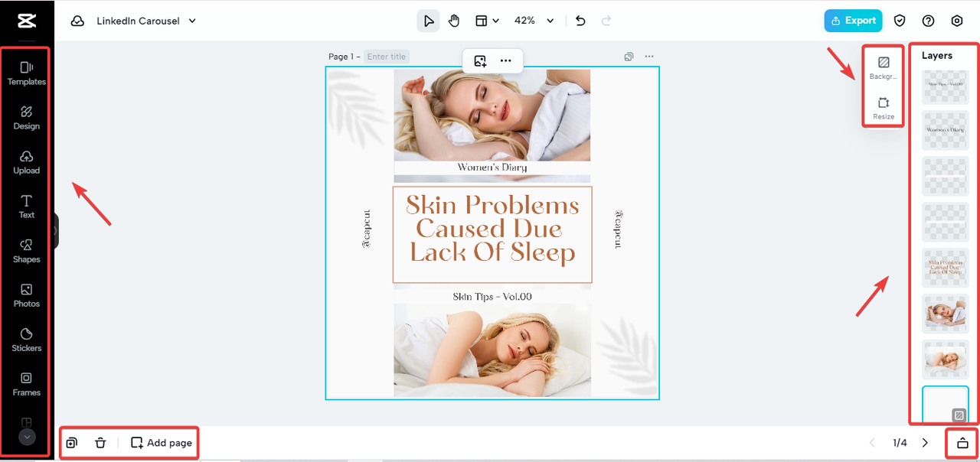
Task: Open the shield security icon
Action: 900,21
